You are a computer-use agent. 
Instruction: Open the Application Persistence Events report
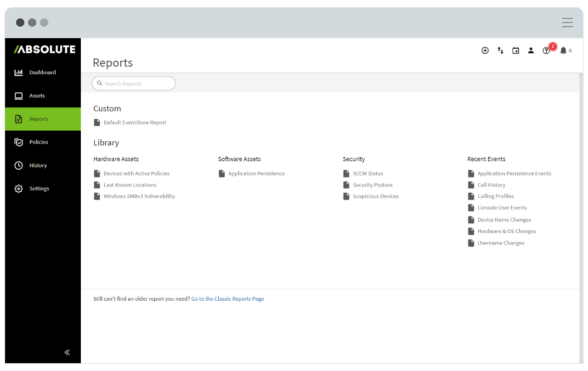click(x=514, y=173)
